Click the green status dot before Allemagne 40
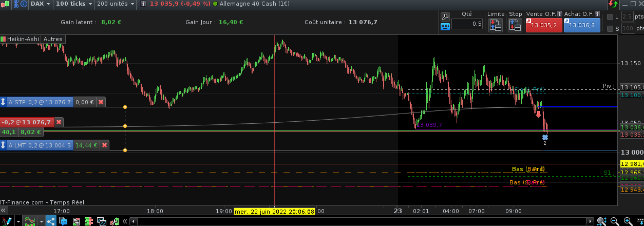The image size is (644, 226). pos(215,4)
